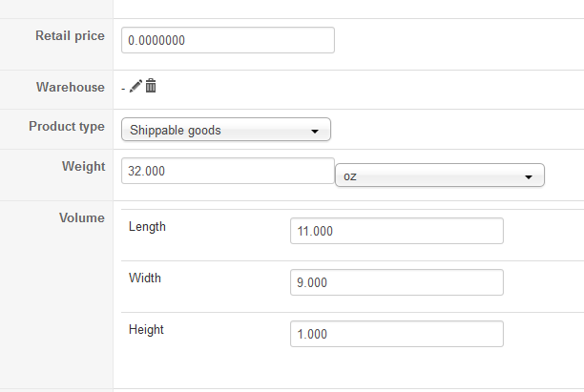
Task: Click the Warehouse label
Action: pyautogui.click(x=70, y=87)
